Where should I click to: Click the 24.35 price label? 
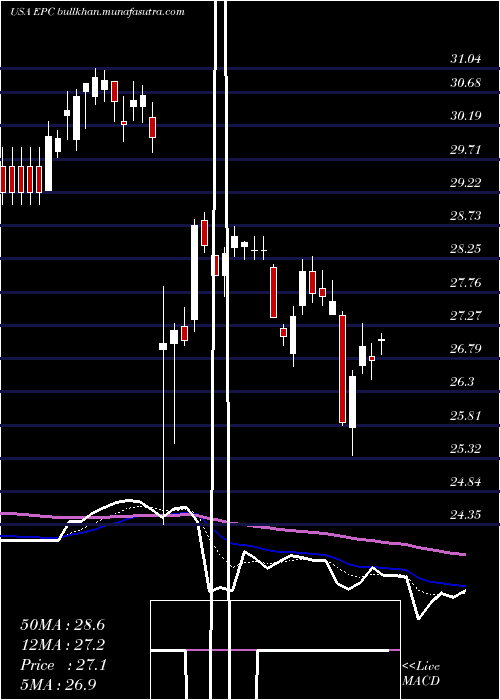[466, 515]
